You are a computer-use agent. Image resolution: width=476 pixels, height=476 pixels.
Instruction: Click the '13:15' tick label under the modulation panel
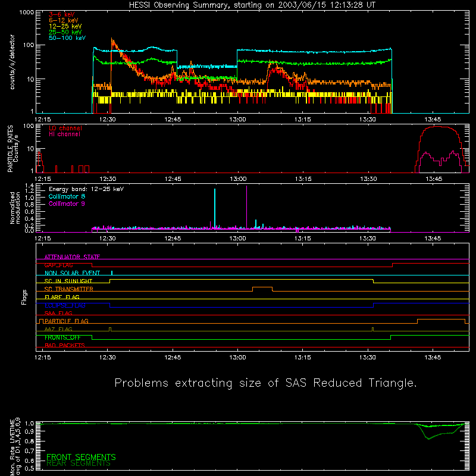point(303,239)
